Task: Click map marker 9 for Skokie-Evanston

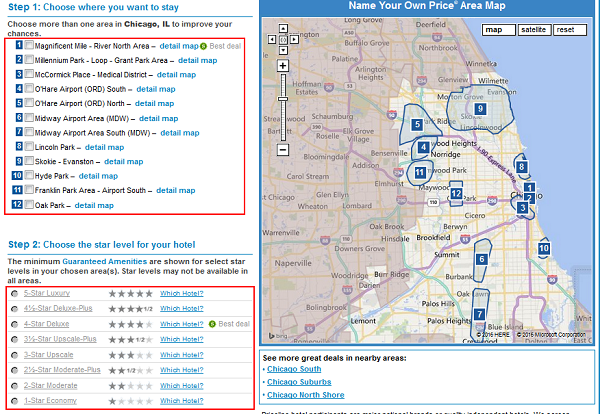Action: (x=481, y=109)
